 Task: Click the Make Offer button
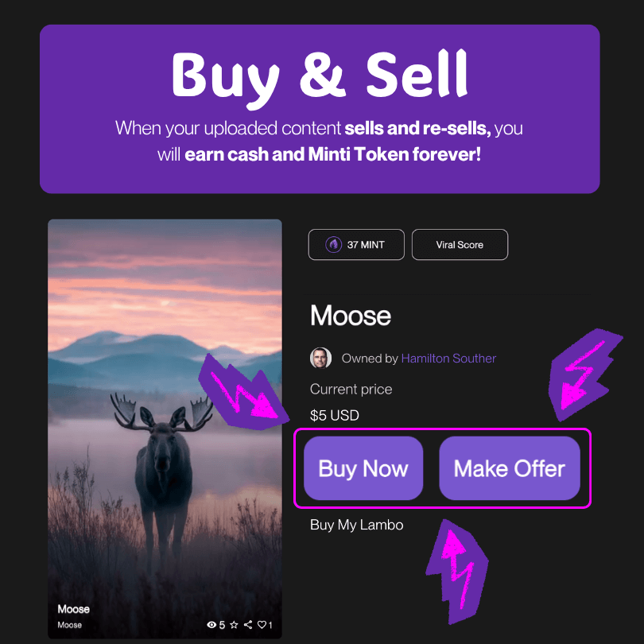[510, 468]
